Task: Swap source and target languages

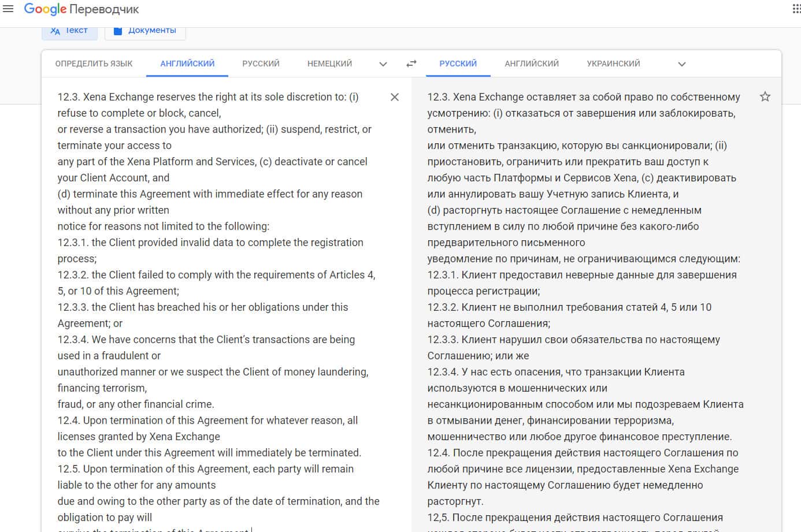Action: (411, 64)
